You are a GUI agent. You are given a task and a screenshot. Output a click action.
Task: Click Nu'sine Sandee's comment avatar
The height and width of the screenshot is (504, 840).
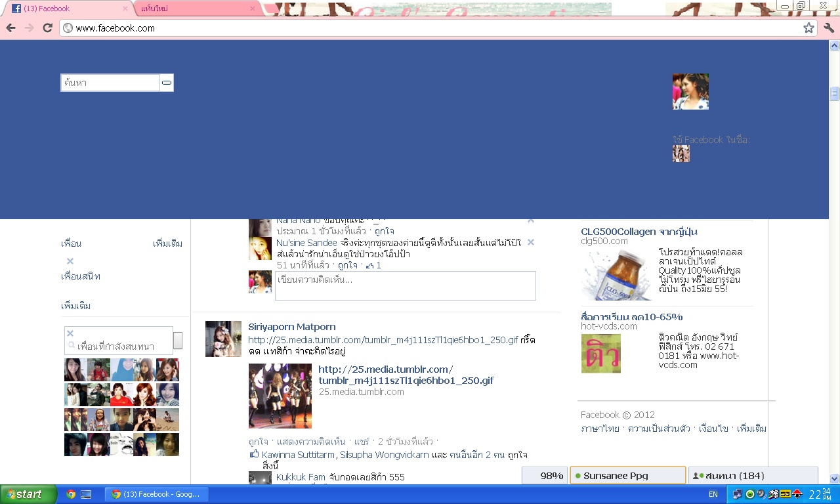pyautogui.click(x=260, y=248)
